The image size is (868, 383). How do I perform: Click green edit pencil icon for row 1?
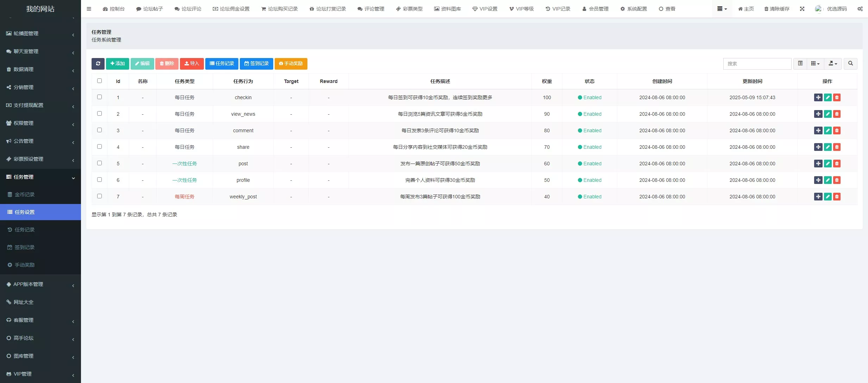coord(828,97)
